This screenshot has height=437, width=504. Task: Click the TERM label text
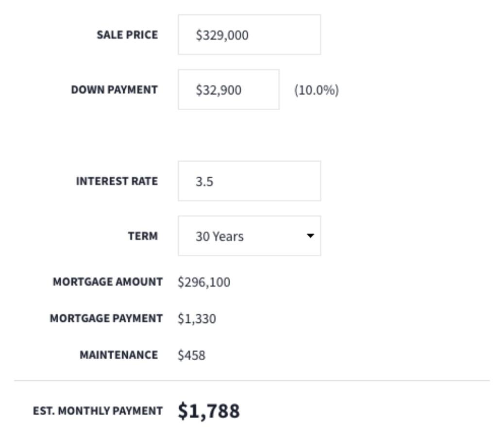(x=143, y=236)
